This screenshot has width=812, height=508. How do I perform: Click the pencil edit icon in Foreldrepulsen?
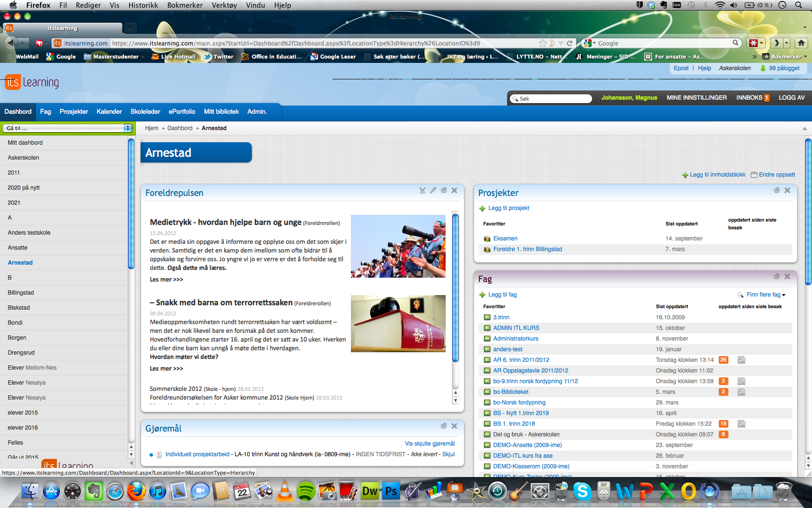tap(433, 191)
